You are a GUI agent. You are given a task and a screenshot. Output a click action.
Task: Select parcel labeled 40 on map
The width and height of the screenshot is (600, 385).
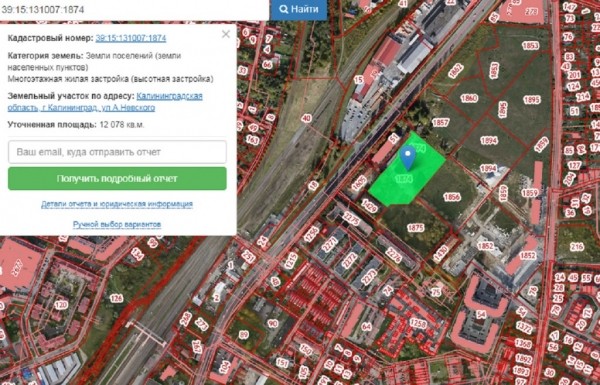(306, 119)
